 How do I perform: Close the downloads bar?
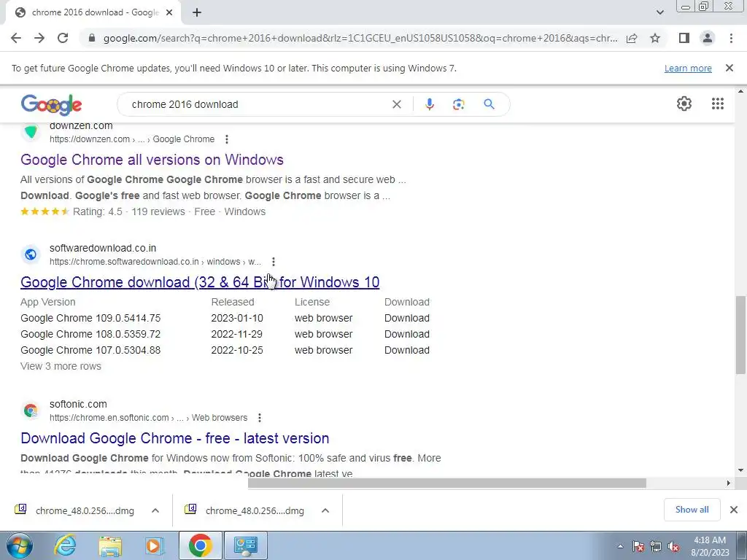pyautogui.click(x=734, y=510)
